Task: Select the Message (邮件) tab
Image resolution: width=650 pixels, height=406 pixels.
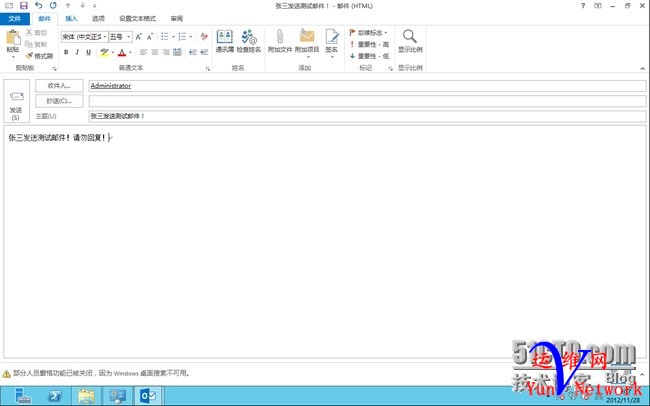Action: [44, 19]
